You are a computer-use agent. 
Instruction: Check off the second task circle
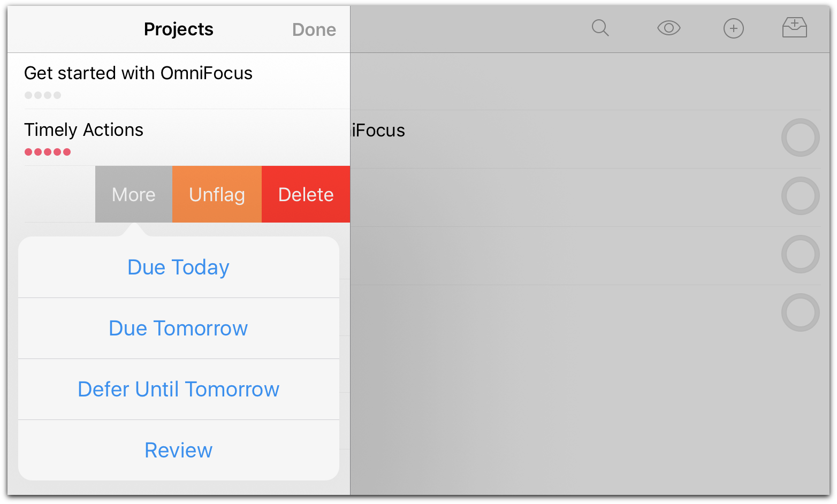click(800, 196)
